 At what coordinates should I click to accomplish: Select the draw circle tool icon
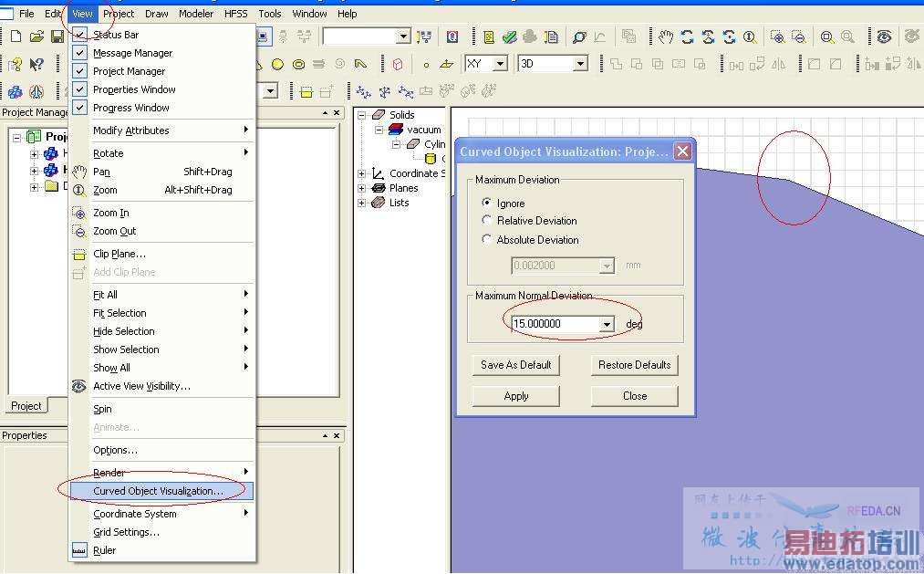277,64
